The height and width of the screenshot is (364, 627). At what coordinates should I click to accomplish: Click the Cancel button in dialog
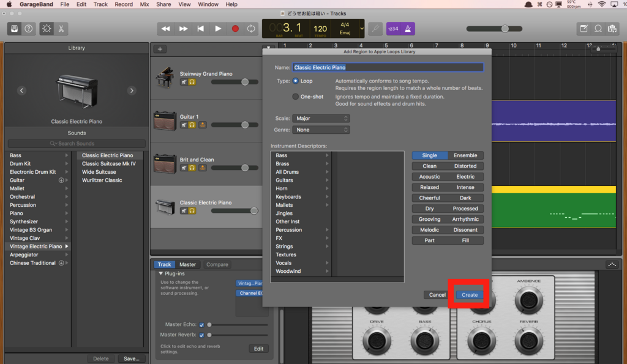[437, 295]
